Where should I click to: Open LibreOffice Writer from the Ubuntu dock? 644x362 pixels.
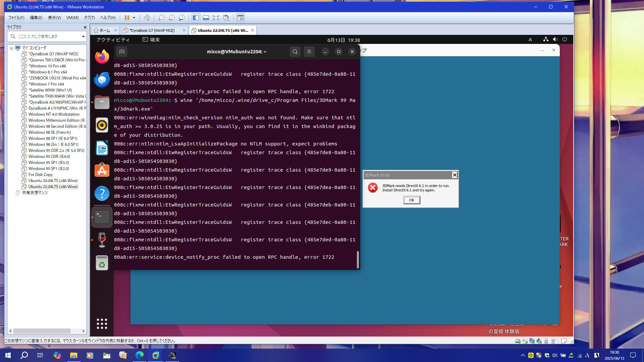[x=102, y=148]
